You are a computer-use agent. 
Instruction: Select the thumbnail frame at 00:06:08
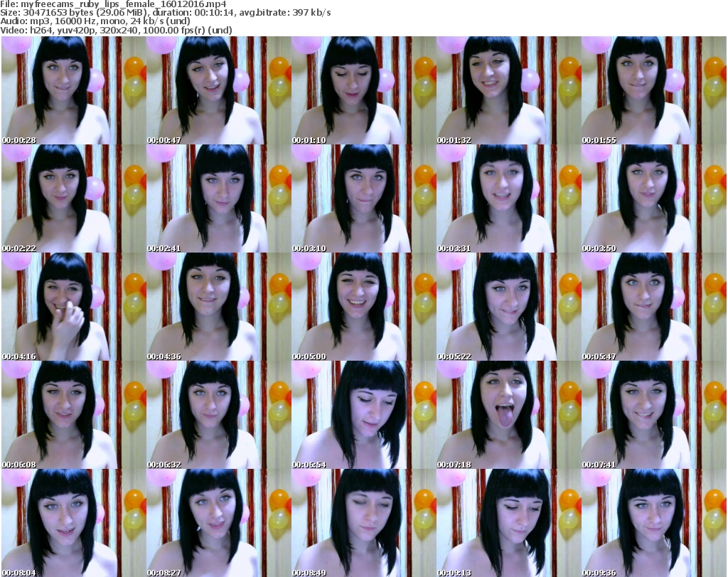74,415
